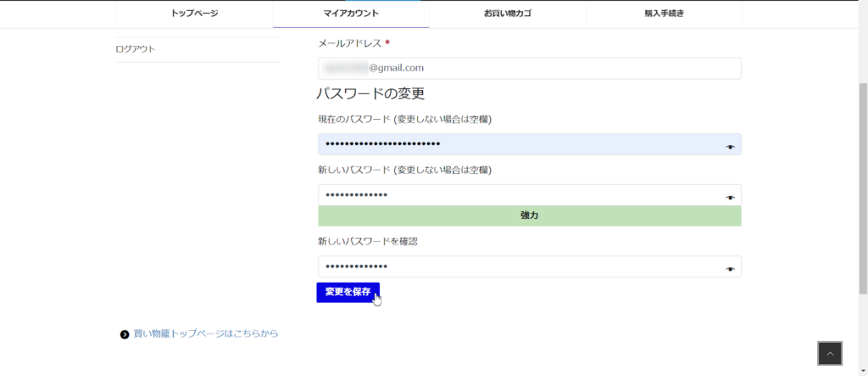868x376 pixels.
Task: Reveal the new password using its eye icon
Action: (730, 198)
